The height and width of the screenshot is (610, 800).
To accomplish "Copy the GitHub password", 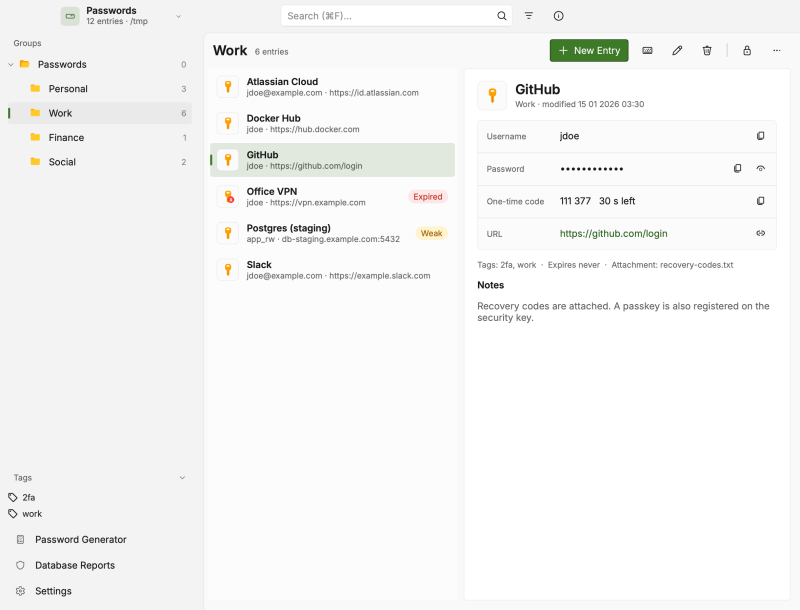I will [x=737, y=168].
